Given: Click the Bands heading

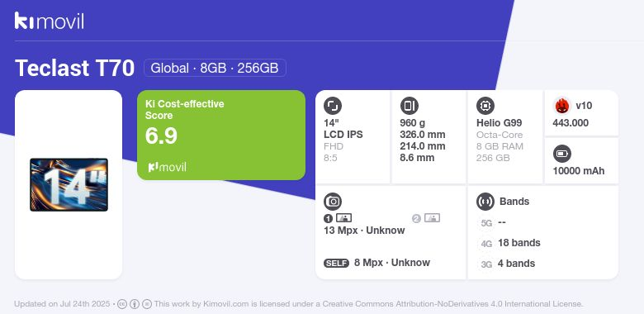Looking at the screenshot, I should (x=514, y=202).
